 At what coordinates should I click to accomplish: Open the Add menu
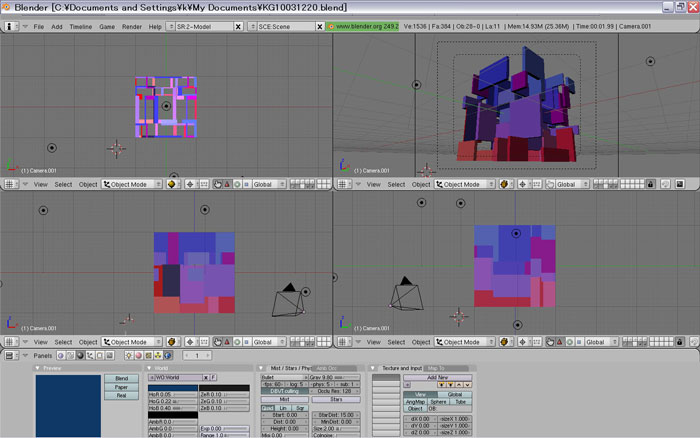[57, 27]
